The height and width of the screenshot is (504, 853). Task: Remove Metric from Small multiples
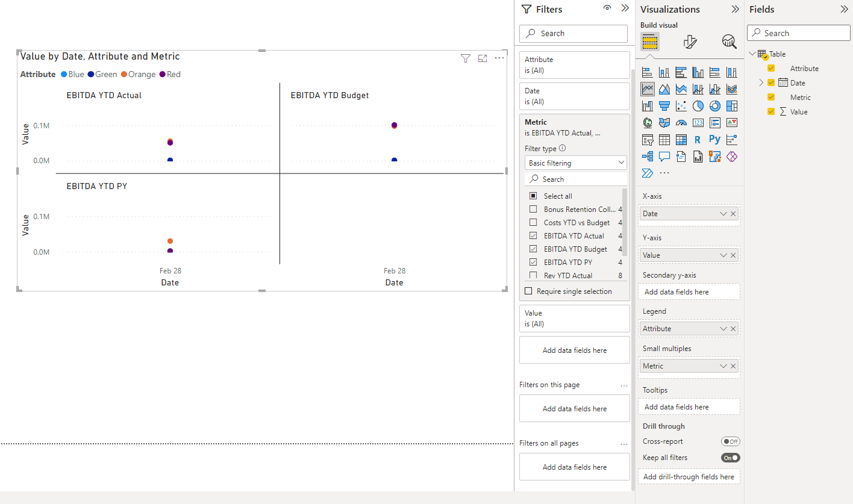point(733,366)
